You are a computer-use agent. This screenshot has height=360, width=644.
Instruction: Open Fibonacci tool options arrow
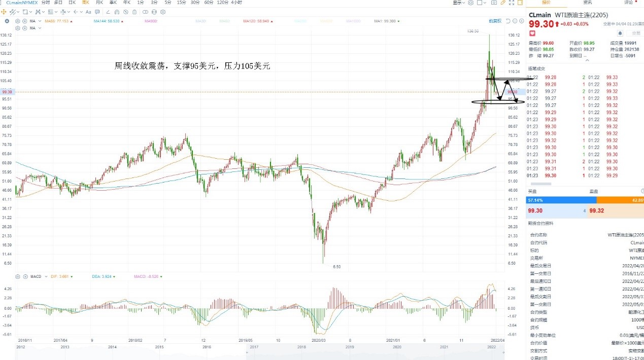click(x=56, y=12)
